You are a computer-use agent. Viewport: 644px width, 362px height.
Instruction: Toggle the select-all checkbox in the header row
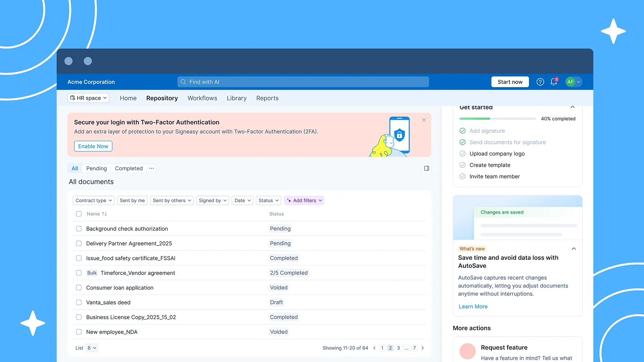click(x=79, y=214)
